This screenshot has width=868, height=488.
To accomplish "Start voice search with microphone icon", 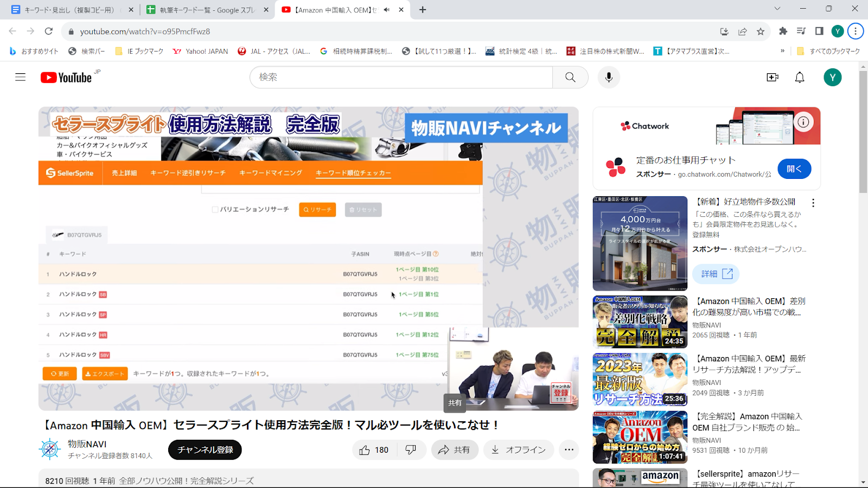I will [x=609, y=77].
